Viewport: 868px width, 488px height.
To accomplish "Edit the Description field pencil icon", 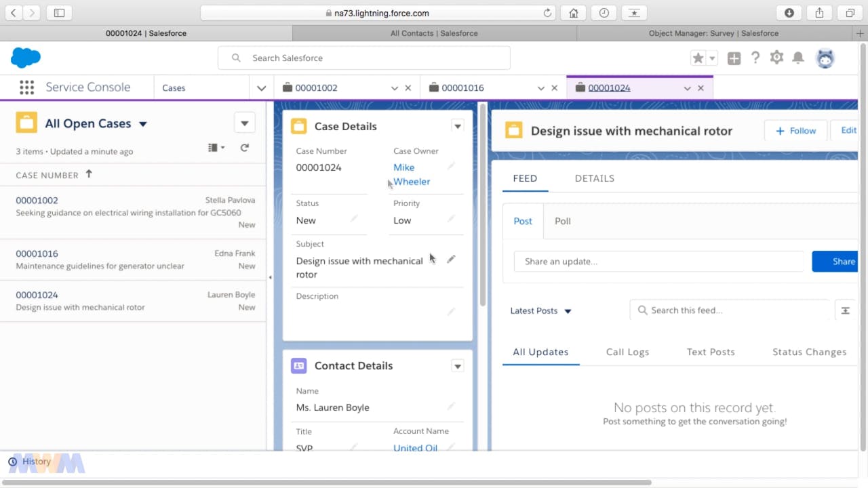I will [451, 311].
